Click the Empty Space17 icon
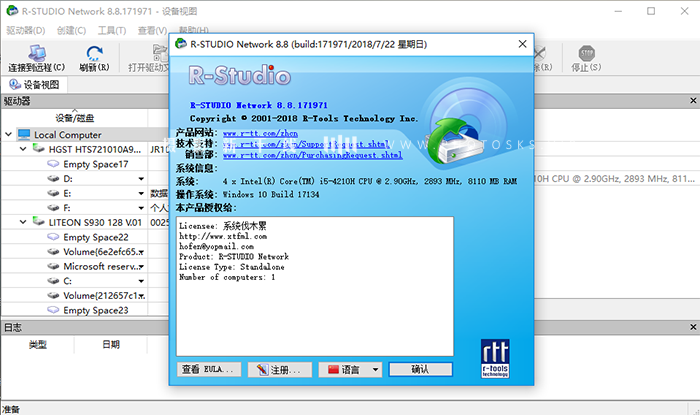 [x=53, y=164]
